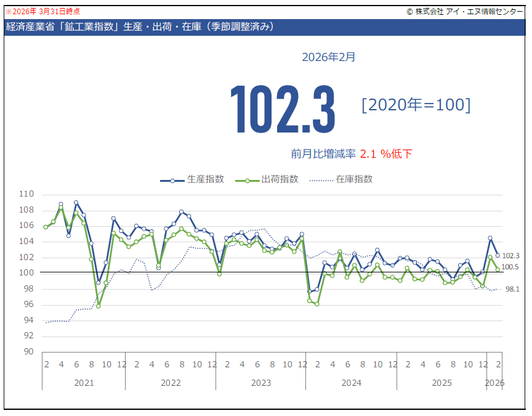Click the 98.1 inventory end data label

[512, 289]
